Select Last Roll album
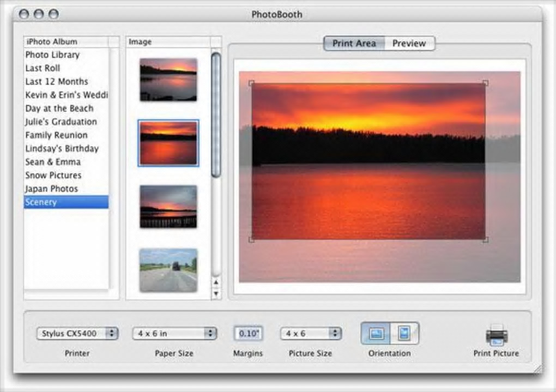This screenshot has width=556, height=392. 67,68
